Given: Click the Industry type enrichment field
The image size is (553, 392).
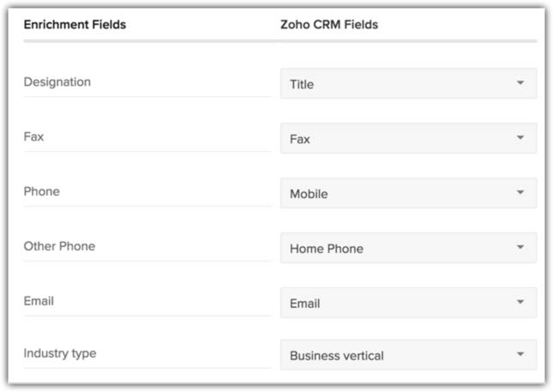Looking at the screenshot, I should pyautogui.click(x=59, y=353).
